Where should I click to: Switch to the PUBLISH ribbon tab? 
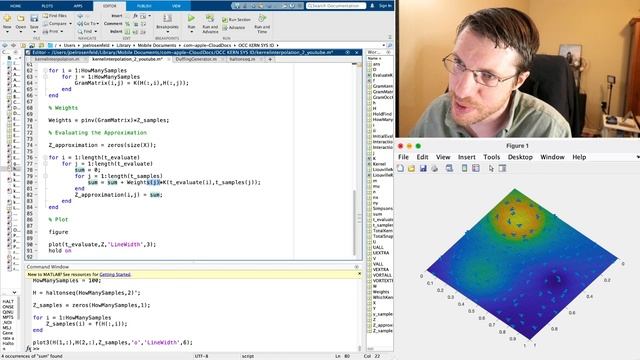[144, 6]
